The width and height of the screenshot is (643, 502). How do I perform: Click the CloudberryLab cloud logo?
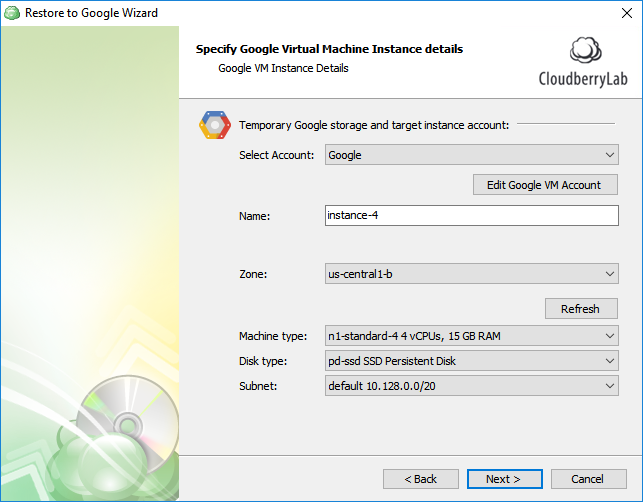[x=585, y=50]
